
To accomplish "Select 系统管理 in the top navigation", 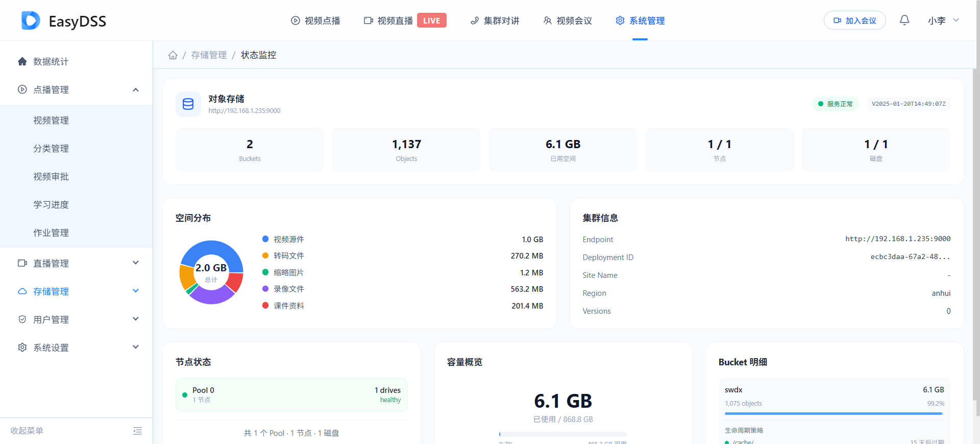I will click(x=640, y=20).
